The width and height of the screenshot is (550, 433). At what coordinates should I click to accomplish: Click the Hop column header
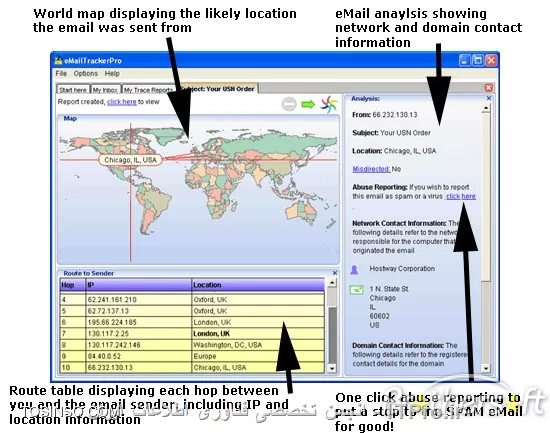[73, 285]
